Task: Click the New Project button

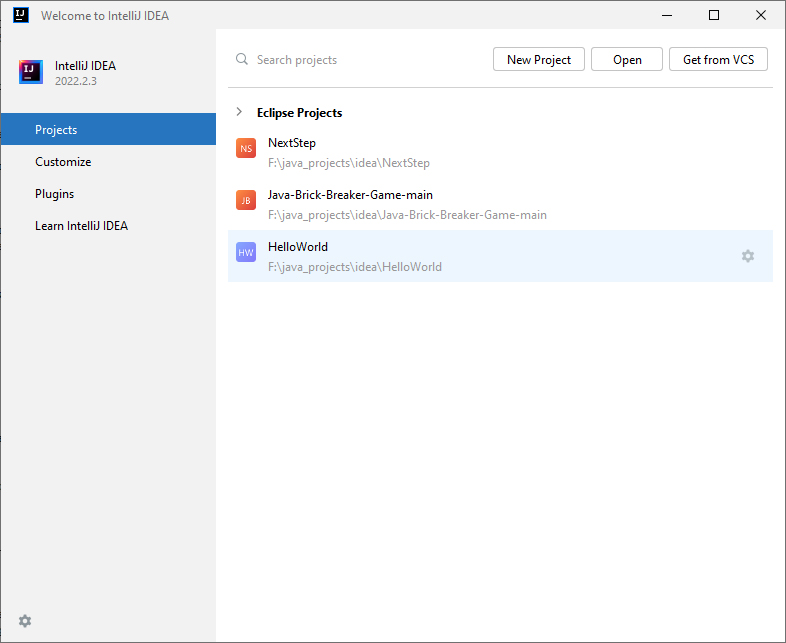Action: [538, 59]
